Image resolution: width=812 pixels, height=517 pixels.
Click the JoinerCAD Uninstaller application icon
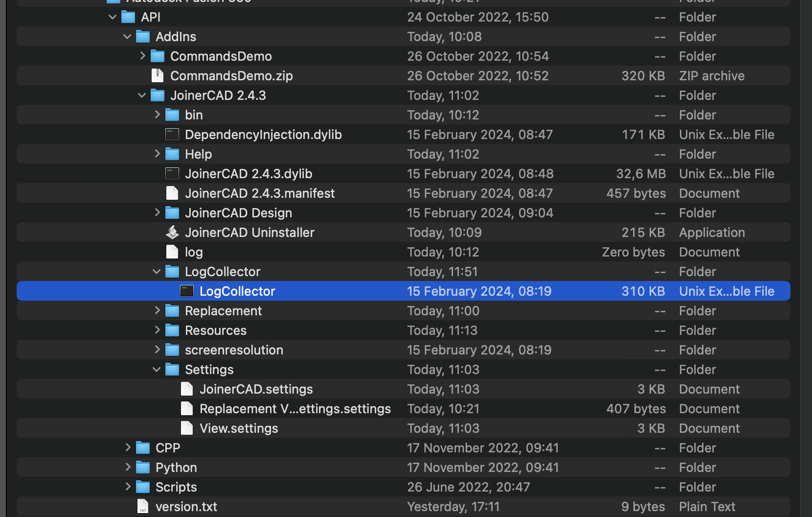pyautogui.click(x=172, y=232)
